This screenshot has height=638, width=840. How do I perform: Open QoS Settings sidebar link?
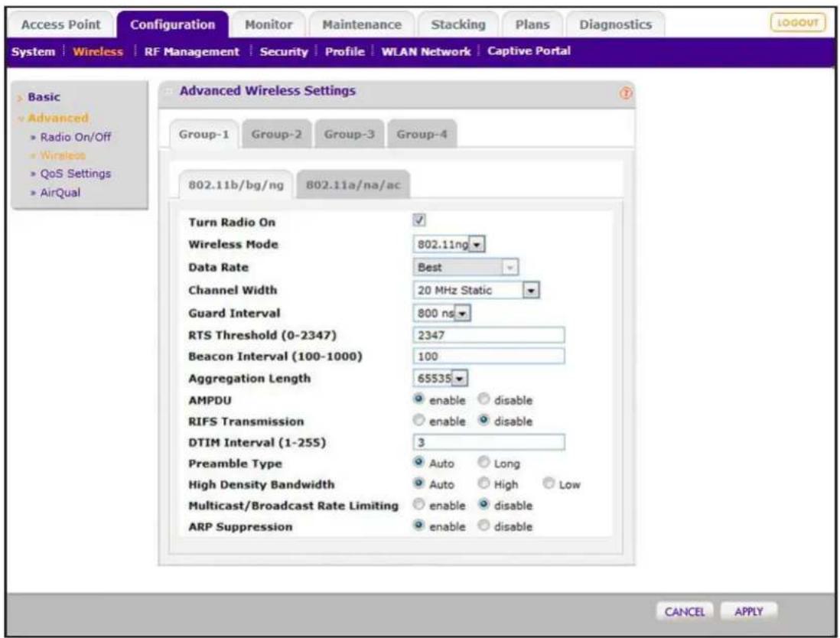[x=76, y=174]
